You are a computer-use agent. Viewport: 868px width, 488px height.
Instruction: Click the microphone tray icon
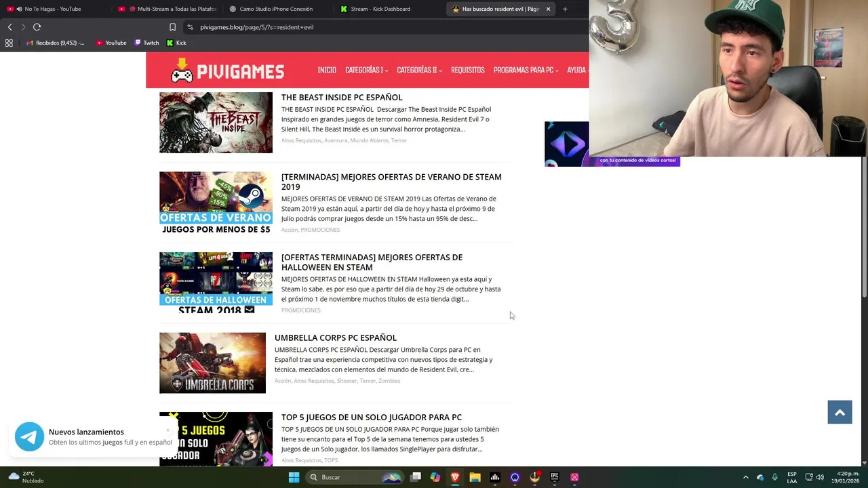(x=774, y=477)
